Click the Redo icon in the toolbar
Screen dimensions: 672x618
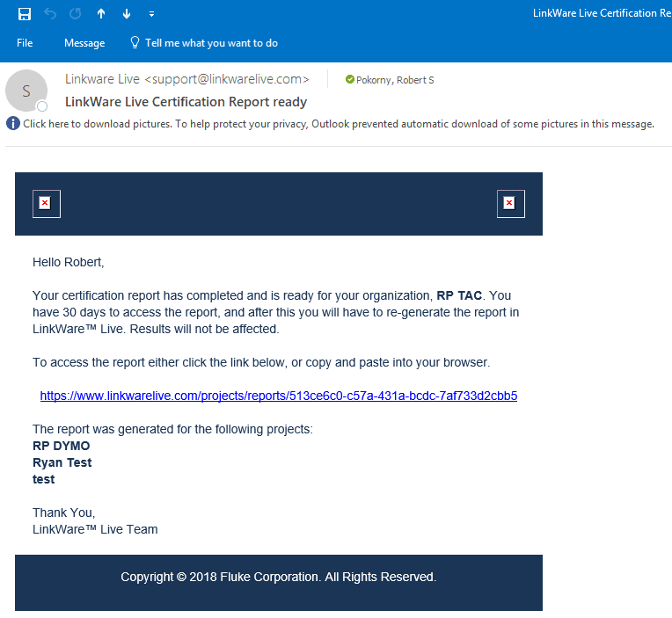(75, 14)
